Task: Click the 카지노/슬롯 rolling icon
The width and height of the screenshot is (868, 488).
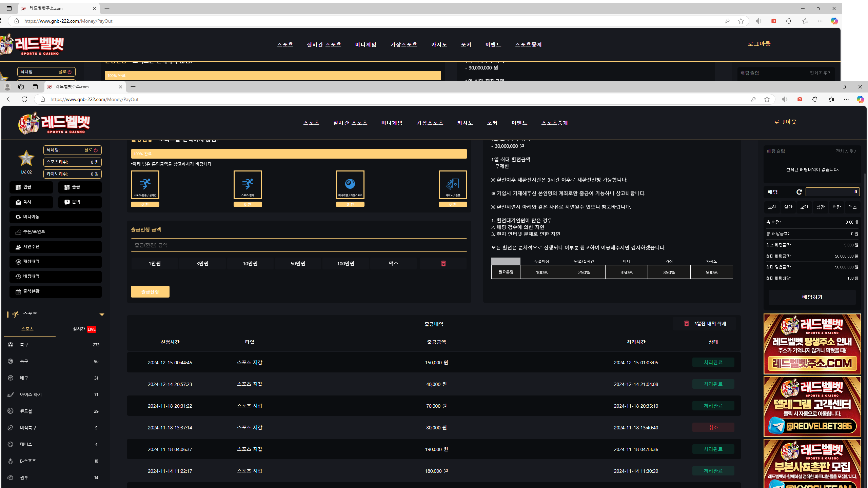Action: pyautogui.click(x=453, y=185)
